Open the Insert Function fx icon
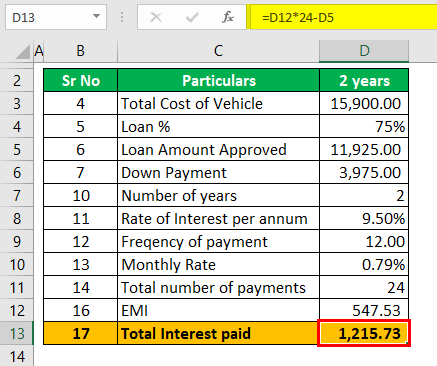Screen dimensions: 437x366 [x=228, y=17]
